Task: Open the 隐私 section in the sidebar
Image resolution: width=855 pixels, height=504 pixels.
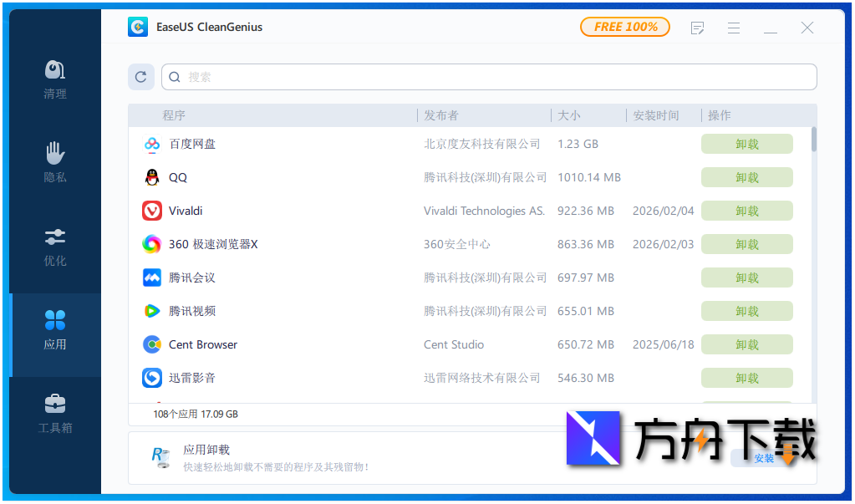Action: pos(54,161)
